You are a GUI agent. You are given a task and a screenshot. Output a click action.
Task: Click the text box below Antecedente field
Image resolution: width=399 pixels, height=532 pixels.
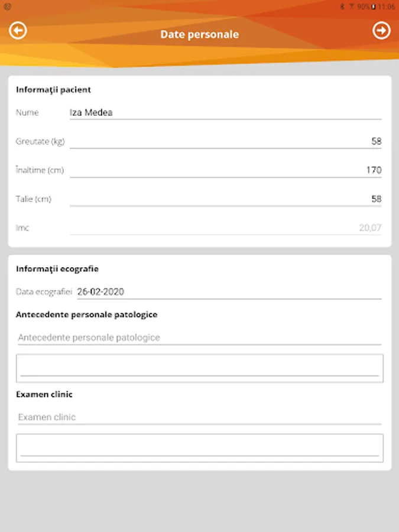pyautogui.click(x=199, y=368)
